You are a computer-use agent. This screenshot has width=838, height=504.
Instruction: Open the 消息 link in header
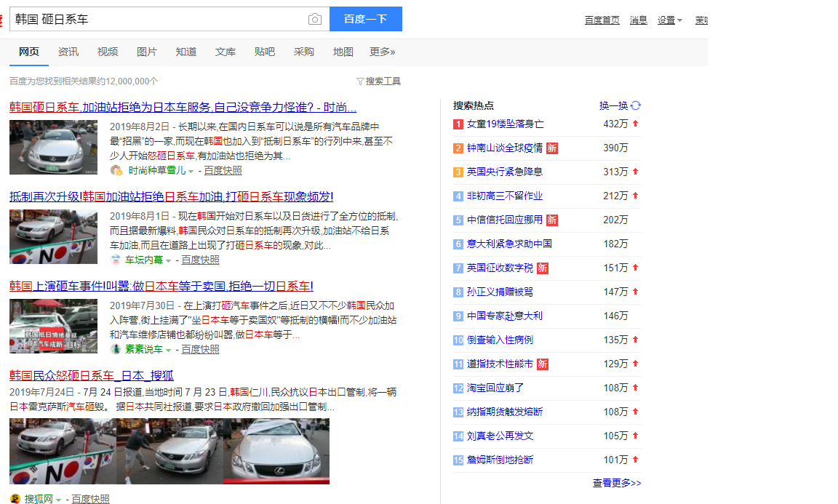(x=638, y=20)
